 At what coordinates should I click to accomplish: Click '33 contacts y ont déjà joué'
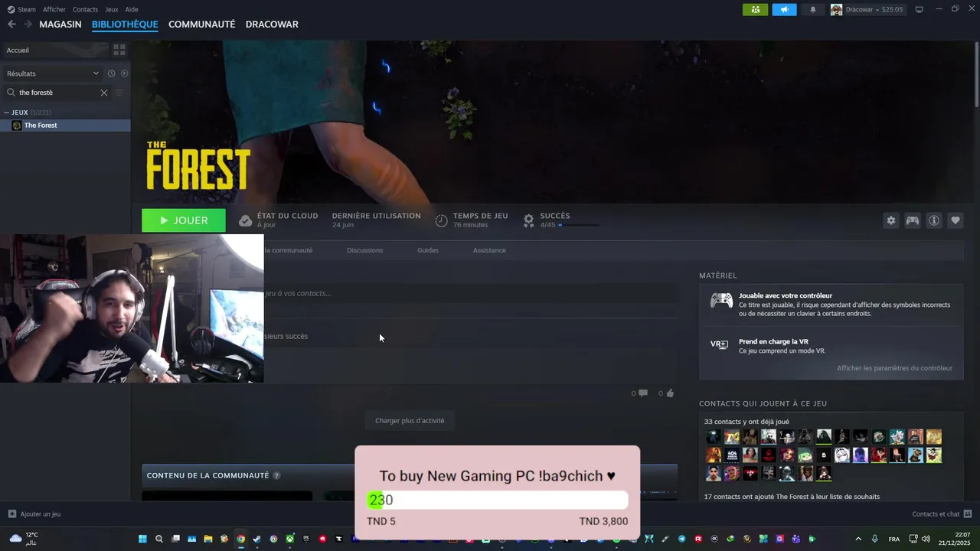(x=746, y=422)
